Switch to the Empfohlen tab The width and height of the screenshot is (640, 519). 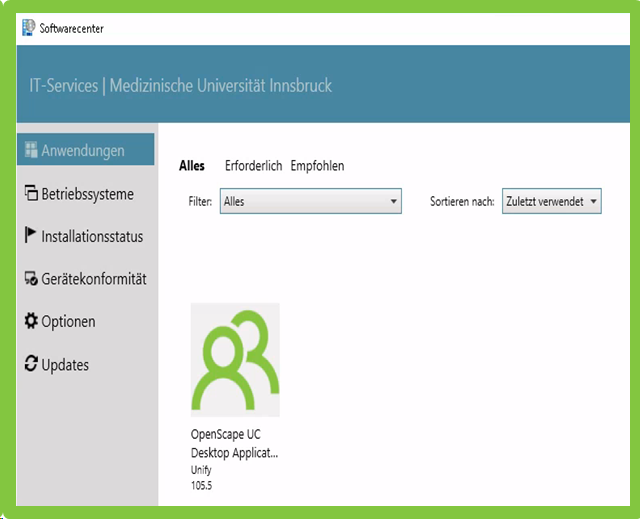click(x=317, y=166)
